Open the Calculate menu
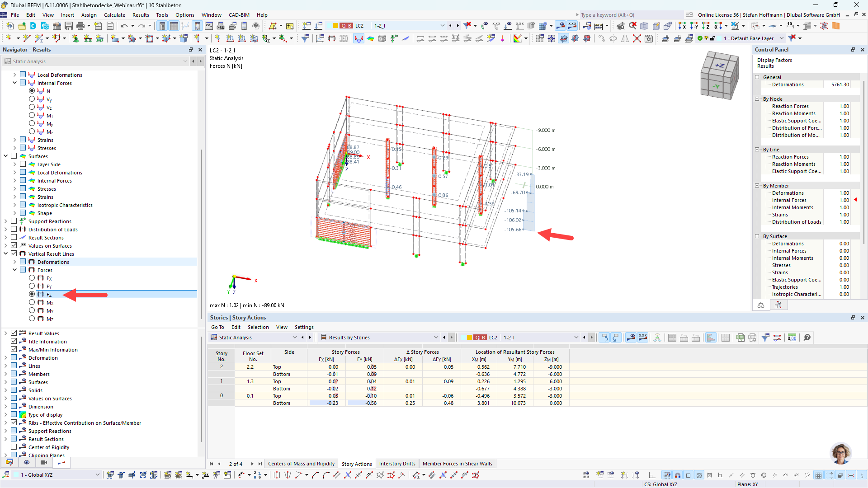This screenshot has height=488, width=868. 114,15
